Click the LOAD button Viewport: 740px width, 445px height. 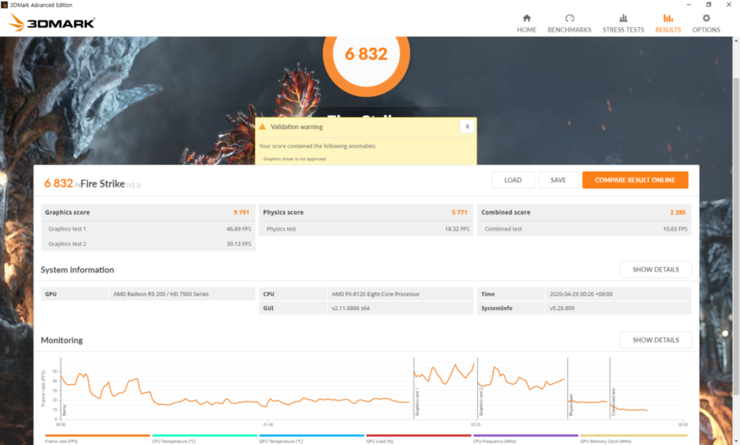[513, 180]
